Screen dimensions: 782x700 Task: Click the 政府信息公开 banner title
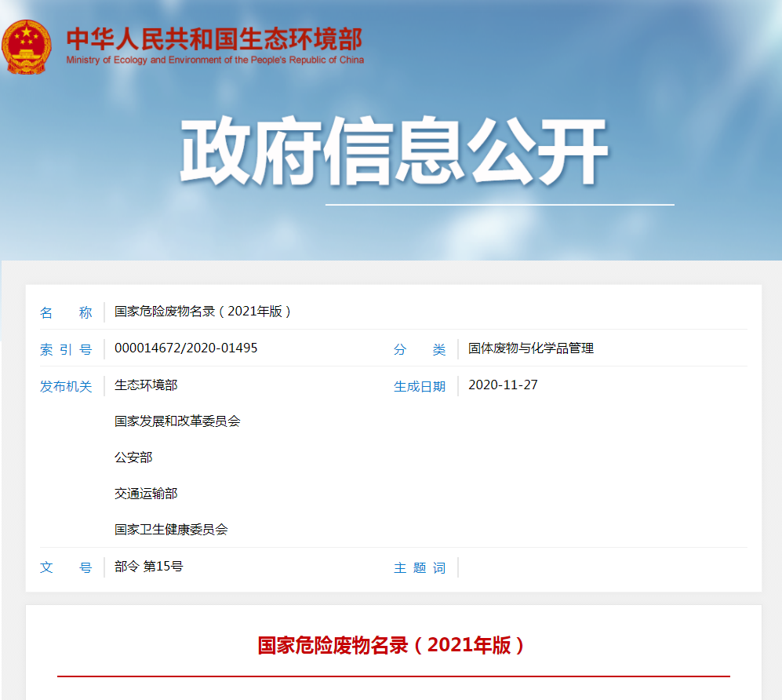[394, 151]
